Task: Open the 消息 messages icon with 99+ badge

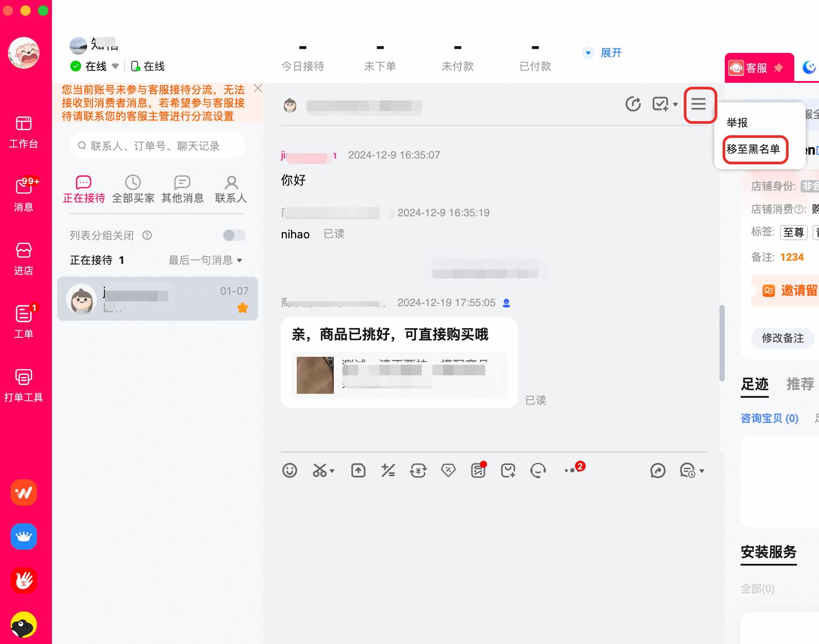Action: (24, 195)
